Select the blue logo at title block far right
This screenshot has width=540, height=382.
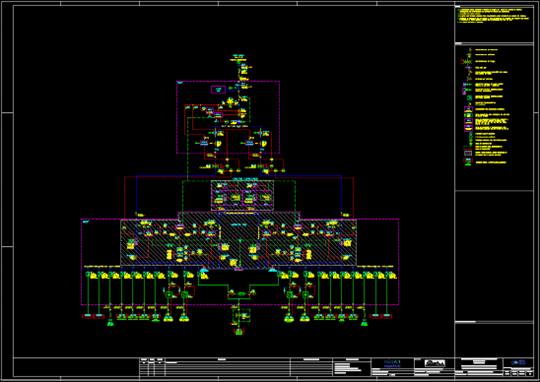(518, 363)
